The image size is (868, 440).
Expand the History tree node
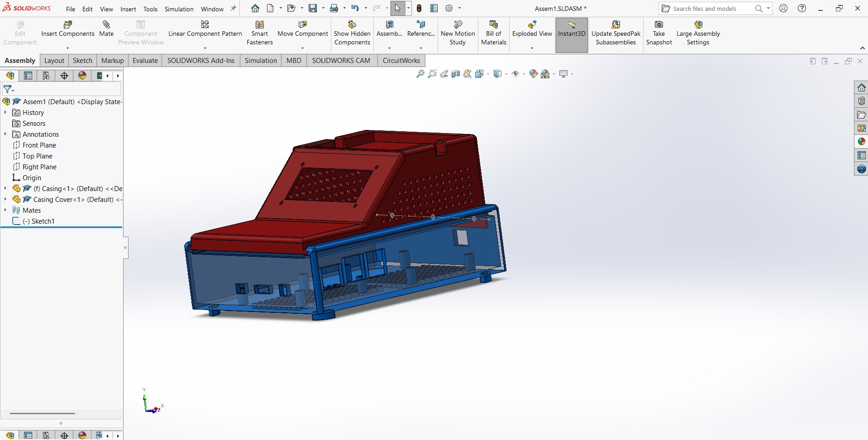coord(5,112)
